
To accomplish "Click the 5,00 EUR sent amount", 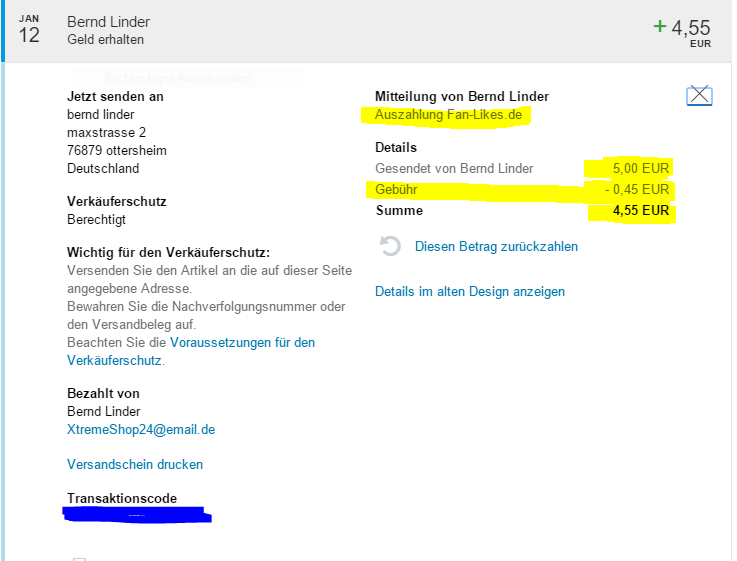I will point(640,168).
